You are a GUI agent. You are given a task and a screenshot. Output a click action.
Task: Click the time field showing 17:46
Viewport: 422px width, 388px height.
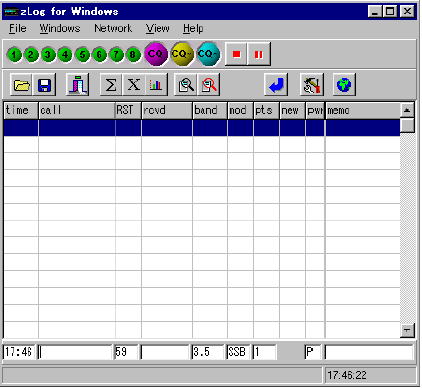tap(19, 352)
